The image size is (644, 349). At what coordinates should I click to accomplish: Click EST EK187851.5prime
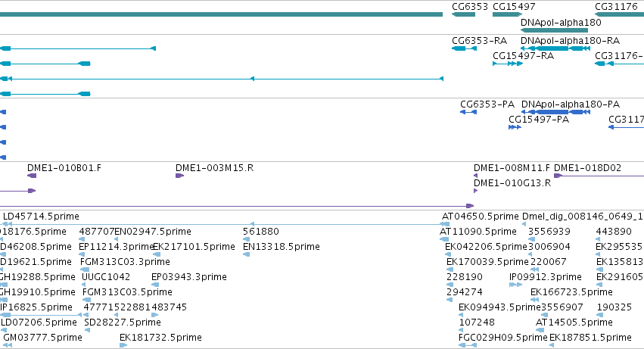(x=590, y=338)
